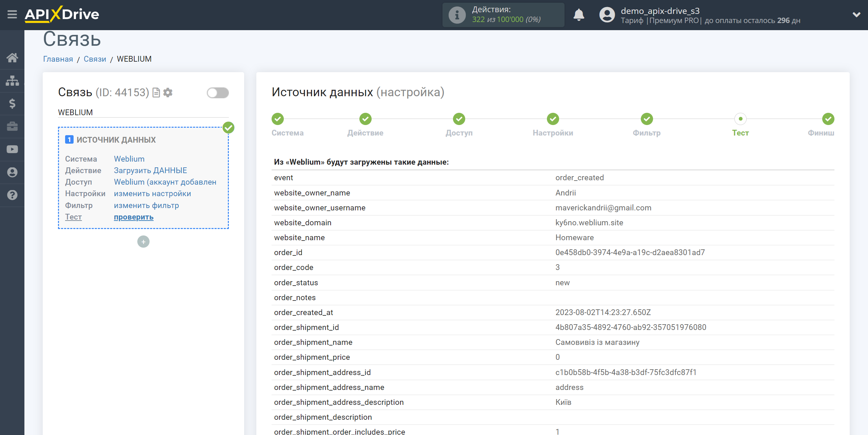Image resolution: width=868 pixels, height=435 pixels.
Task: Click the order_shipment_id value
Action: point(631,327)
